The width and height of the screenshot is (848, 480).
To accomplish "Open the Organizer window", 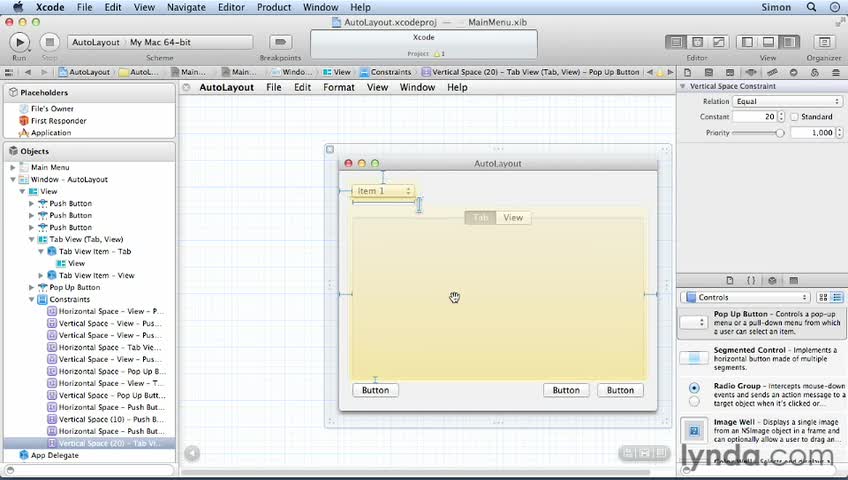I will pos(824,42).
